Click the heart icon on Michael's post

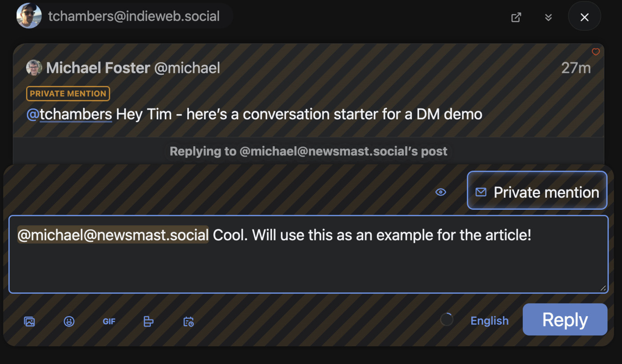[596, 52]
